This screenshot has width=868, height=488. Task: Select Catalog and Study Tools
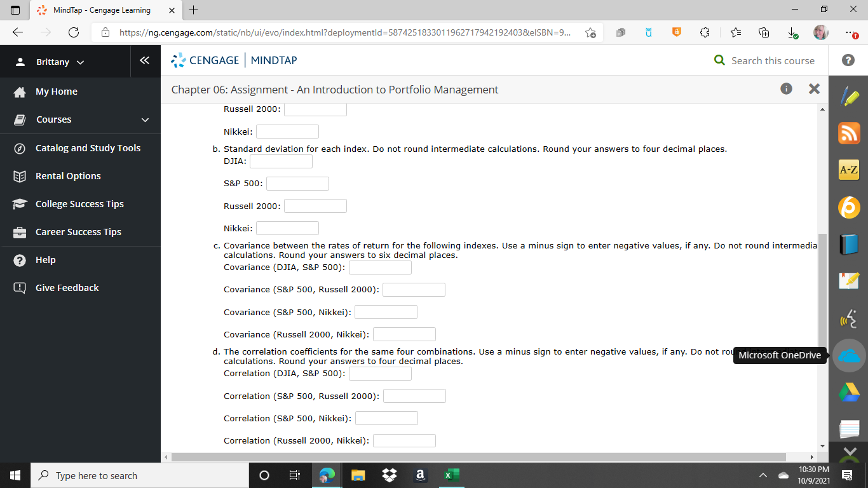point(88,147)
